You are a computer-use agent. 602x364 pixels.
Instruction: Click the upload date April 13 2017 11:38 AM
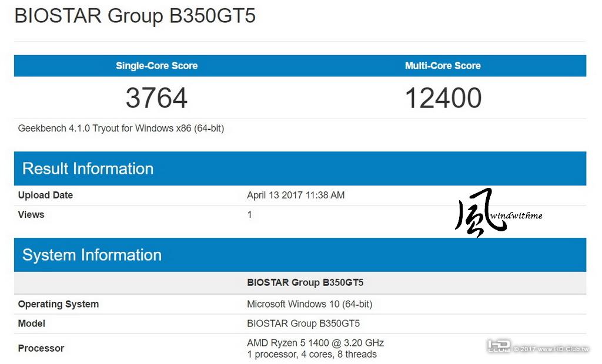click(296, 196)
